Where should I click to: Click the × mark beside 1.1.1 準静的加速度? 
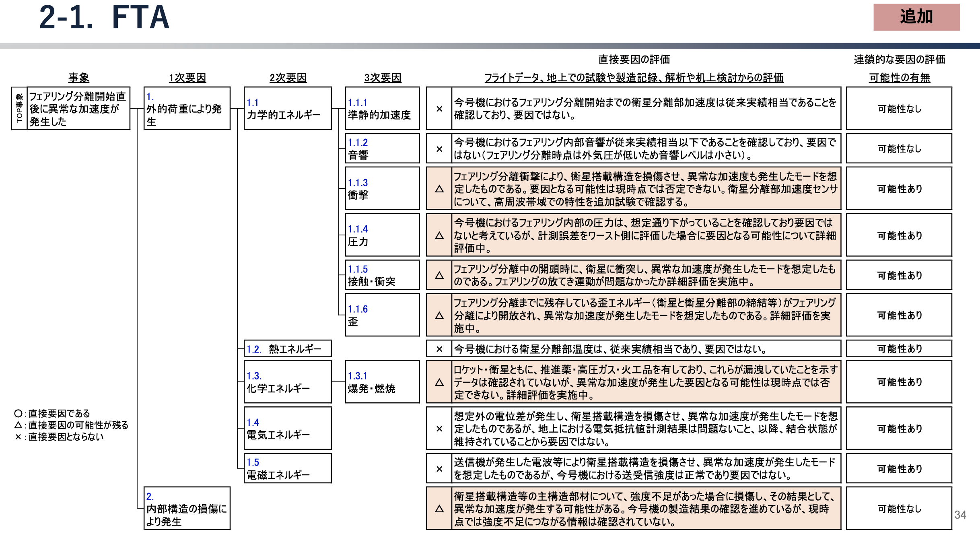[x=439, y=109]
